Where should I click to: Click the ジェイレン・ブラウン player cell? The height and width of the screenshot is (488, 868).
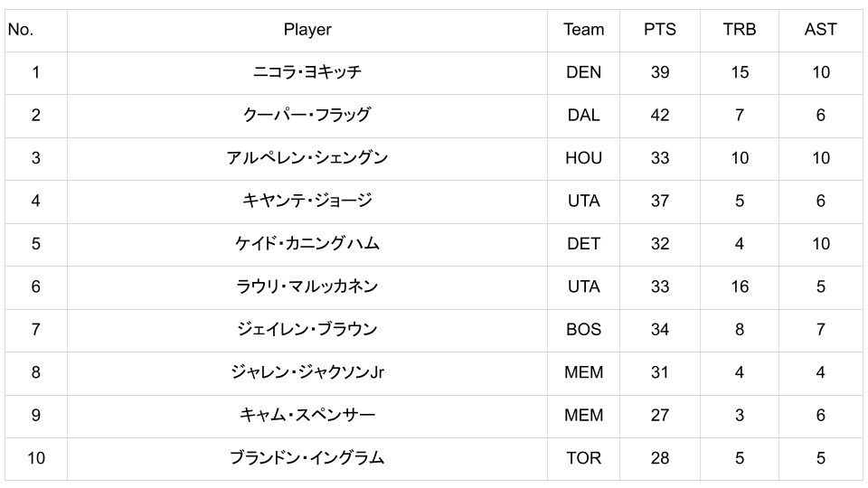pos(307,330)
